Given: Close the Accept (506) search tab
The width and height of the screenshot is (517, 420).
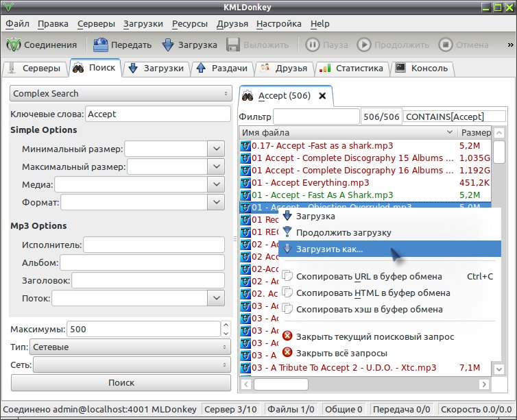Looking at the screenshot, I should [x=322, y=96].
